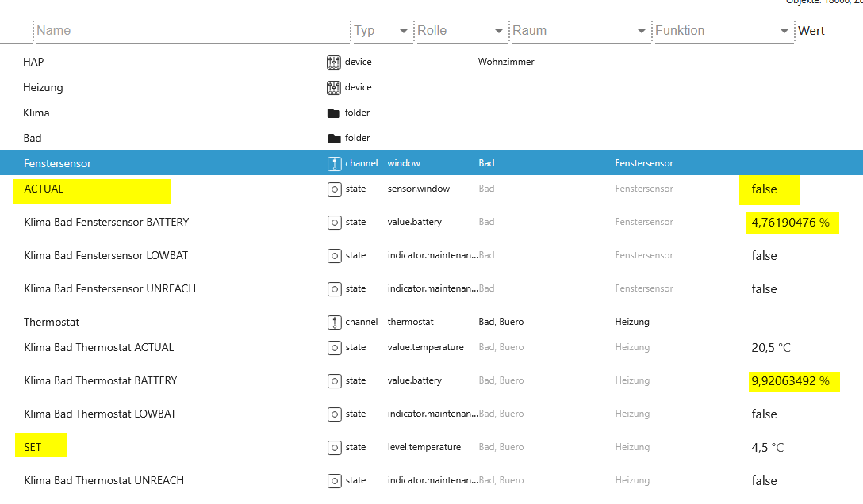
Task: Open the Rolle filter dropdown
Action: (499, 31)
